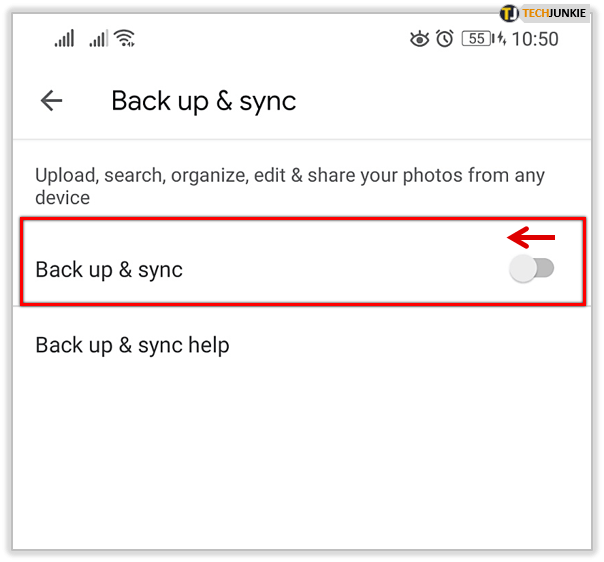Tap the Wi-Fi status icon
The height and width of the screenshot is (562, 604).
pyautogui.click(x=125, y=39)
